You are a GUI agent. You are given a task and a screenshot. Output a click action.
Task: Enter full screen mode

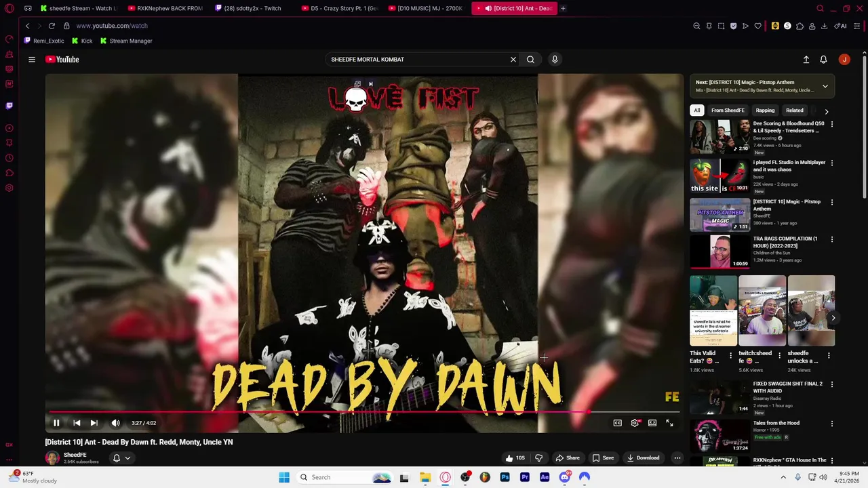coord(669,423)
